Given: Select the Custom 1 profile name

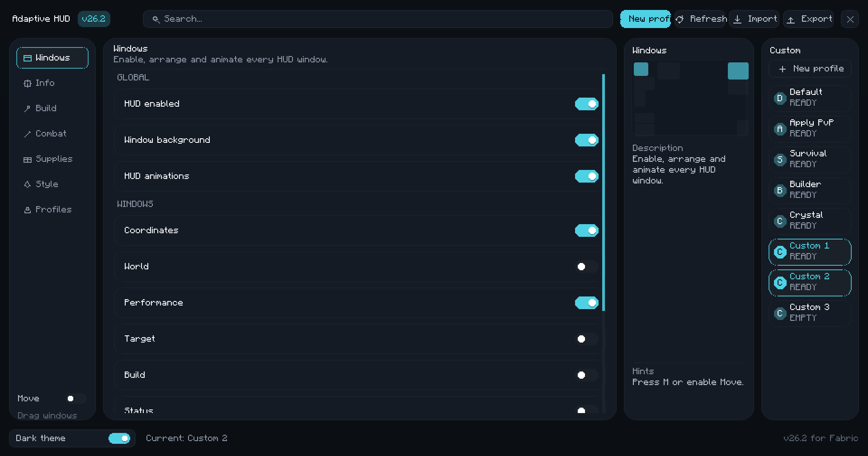Looking at the screenshot, I should [x=809, y=245].
